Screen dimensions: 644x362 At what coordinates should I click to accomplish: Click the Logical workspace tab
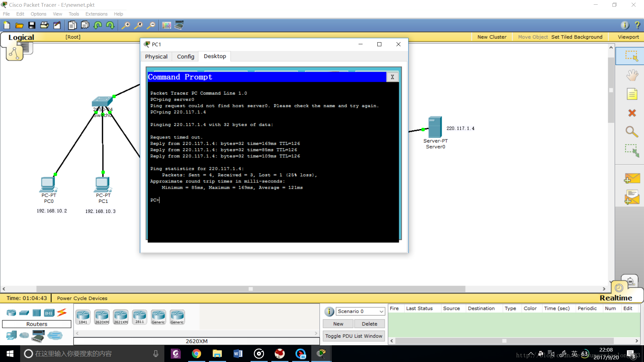click(21, 37)
